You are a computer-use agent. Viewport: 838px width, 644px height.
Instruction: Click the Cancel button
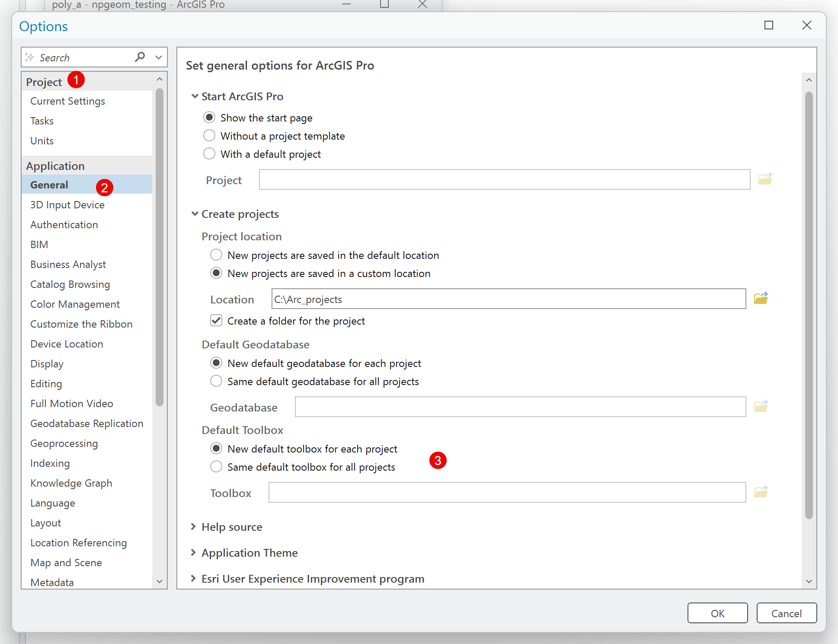(786, 613)
